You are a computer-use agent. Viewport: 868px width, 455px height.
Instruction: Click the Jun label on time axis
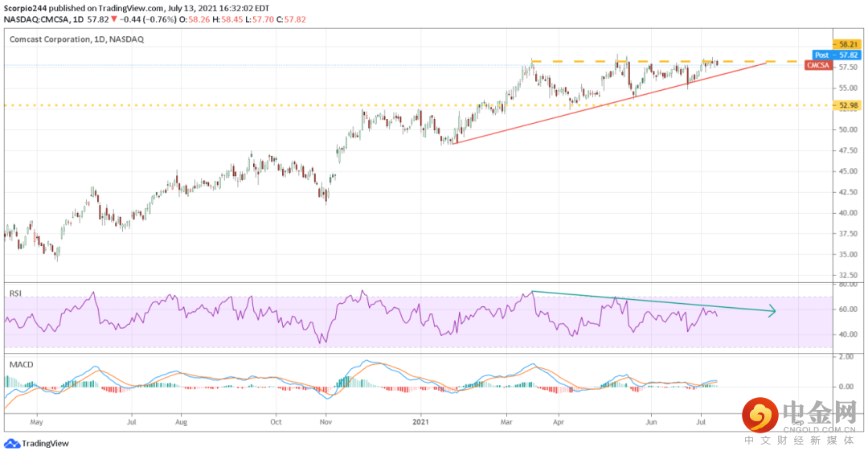tap(651, 422)
